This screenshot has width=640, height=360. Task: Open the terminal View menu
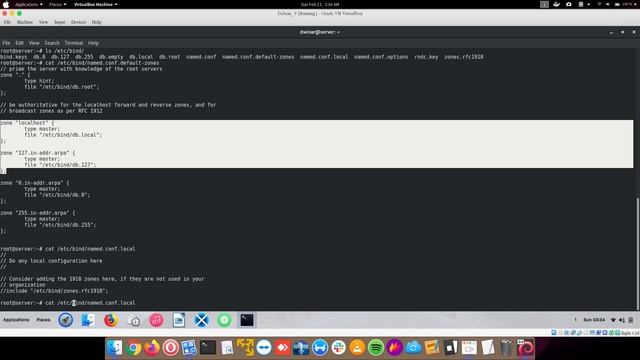(34, 43)
